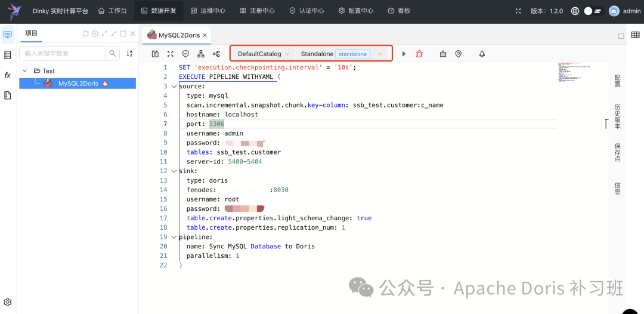Select the SQL project sidebar icon

tap(7, 35)
